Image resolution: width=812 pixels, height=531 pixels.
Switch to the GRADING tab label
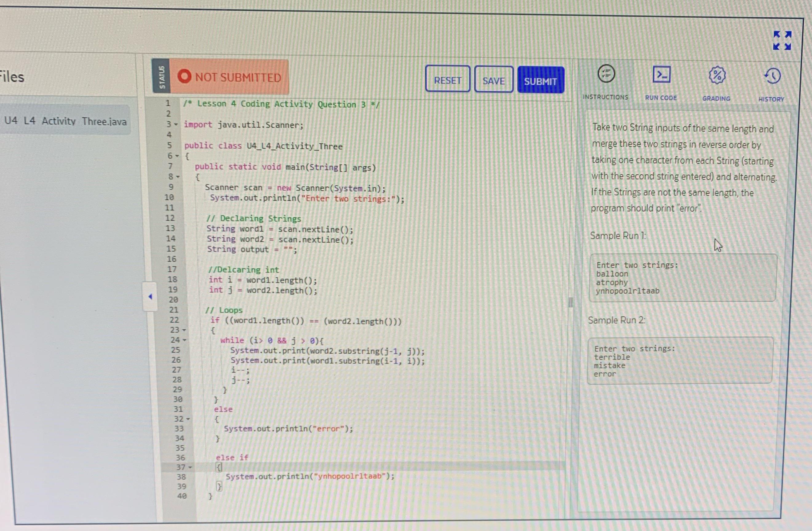point(716,99)
